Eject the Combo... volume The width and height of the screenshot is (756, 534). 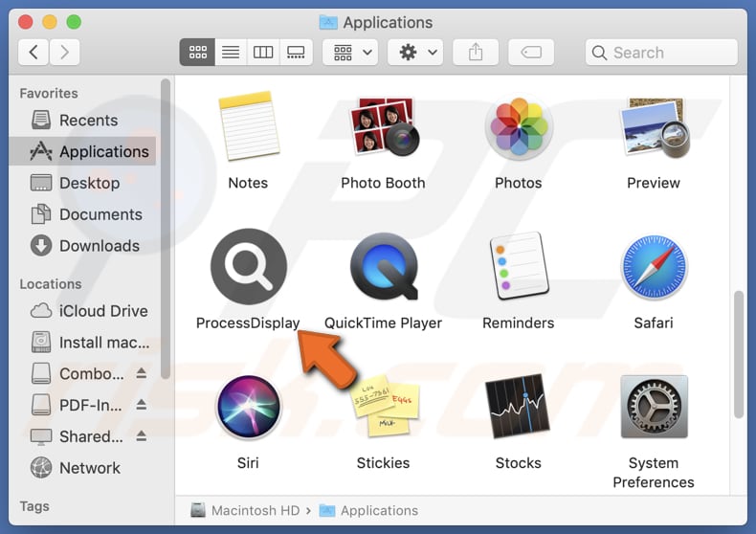click(142, 373)
